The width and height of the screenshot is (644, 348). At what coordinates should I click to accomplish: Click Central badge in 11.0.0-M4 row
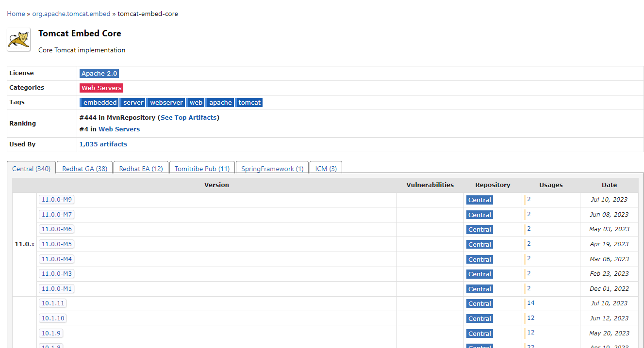click(479, 259)
